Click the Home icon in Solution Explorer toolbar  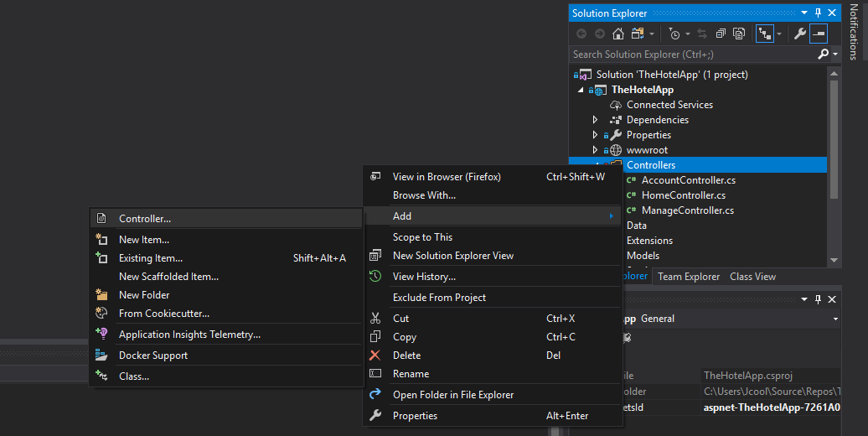point(618,34)
